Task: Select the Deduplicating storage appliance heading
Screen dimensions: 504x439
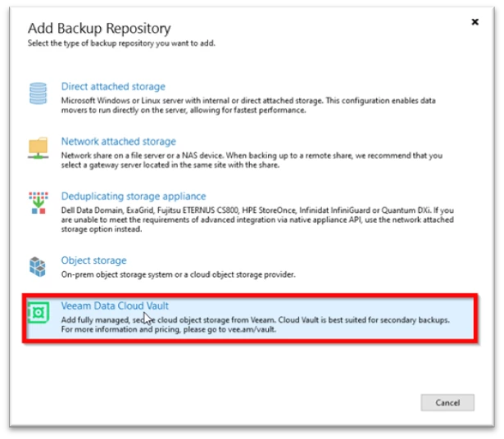Action: (x=134, y=197)
